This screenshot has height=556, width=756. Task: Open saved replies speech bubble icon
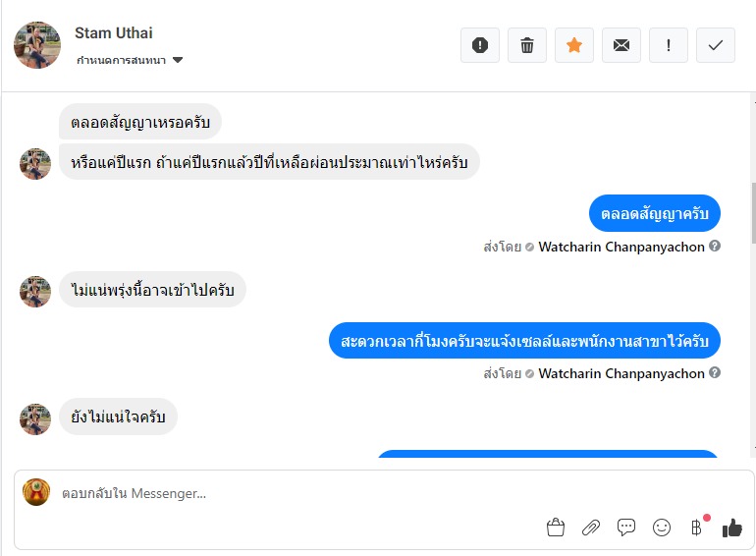626,528
